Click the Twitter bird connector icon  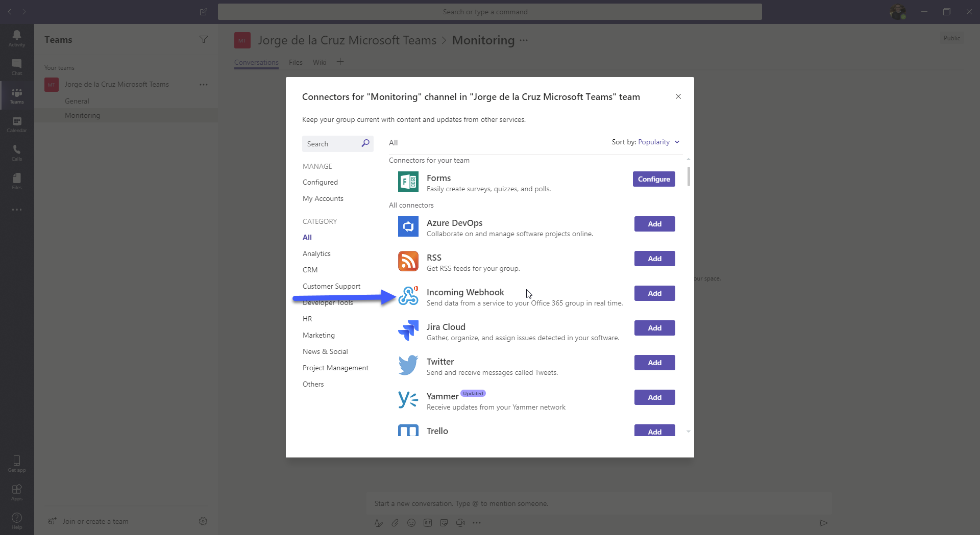pos(408,365)
